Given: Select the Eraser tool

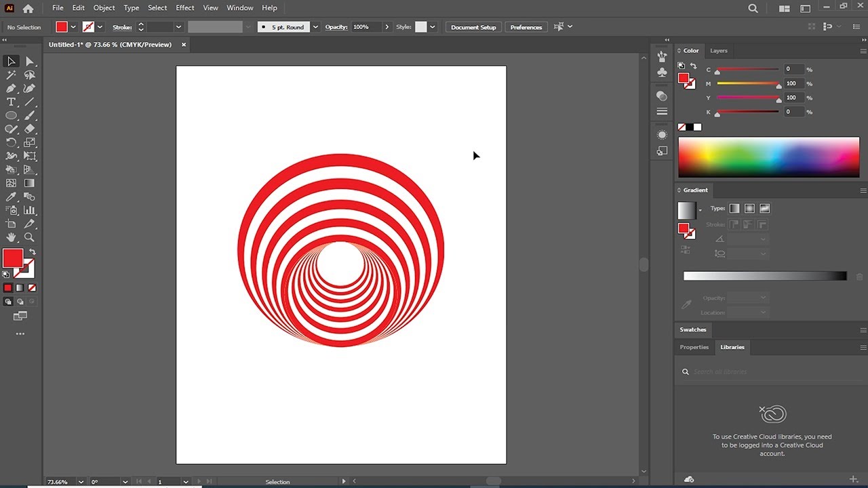Looking at the screenshot, I should [29, 129].
